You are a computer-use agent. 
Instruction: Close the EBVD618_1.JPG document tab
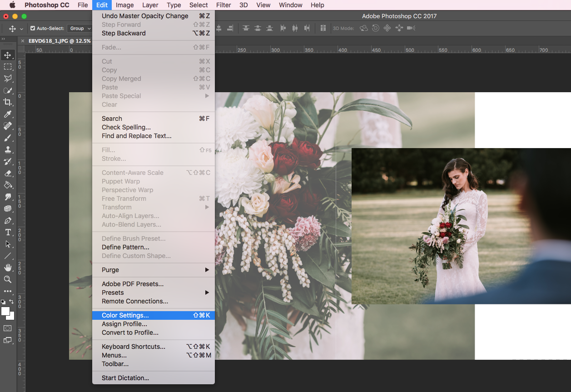pos(23,41)
